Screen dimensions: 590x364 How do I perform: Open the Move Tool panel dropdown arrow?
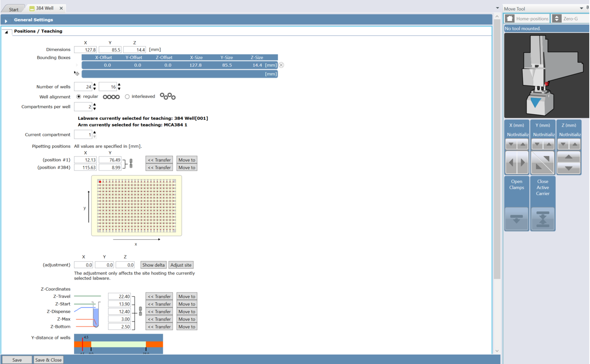[581, 9]
